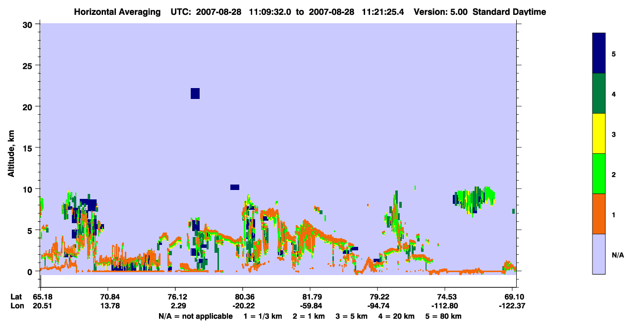The width and height of the screenshot is (644, 330).
Task: Click the 'Lat' row label
Action: click(16, 297)
